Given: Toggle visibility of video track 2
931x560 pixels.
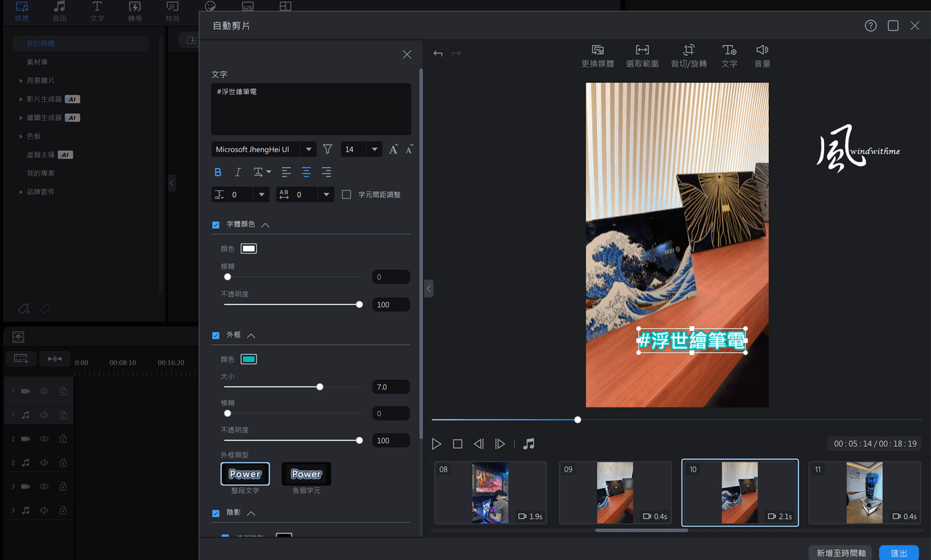Looking at the screenshot, I should point(44,439).
